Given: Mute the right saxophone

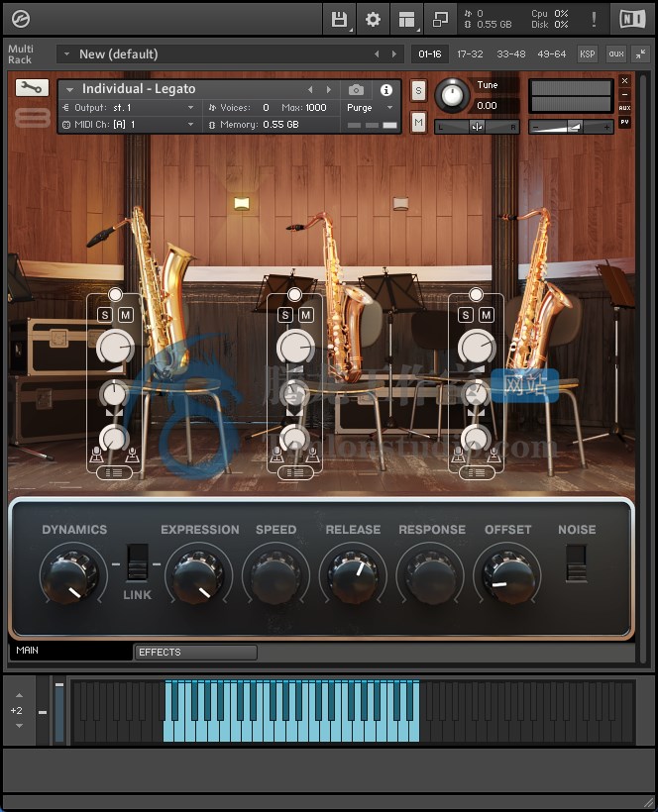Looking at the screenshot, I should point(486,315).
